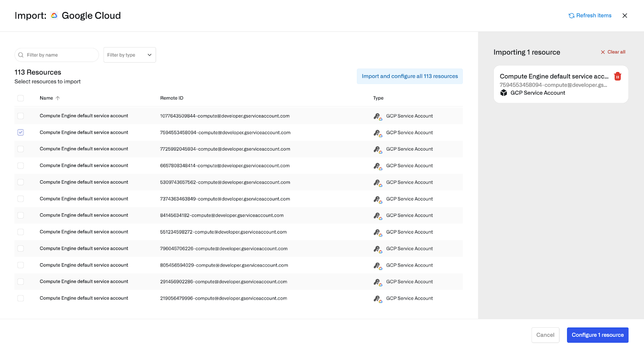Image resolution: width=644 pixels, height=351 pixels.
Task: Click service account icon in 7594553458094 row
Action: 378,133
